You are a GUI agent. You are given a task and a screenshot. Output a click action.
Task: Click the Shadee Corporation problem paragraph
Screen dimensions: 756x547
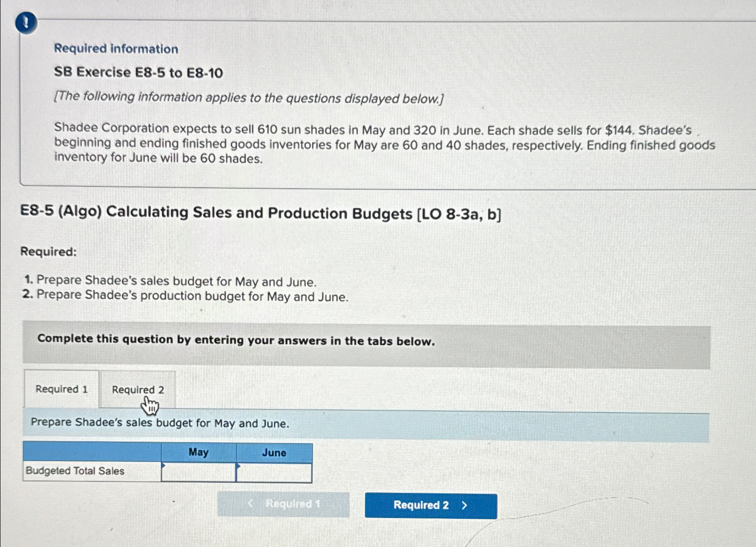click(x=385, y=143)
